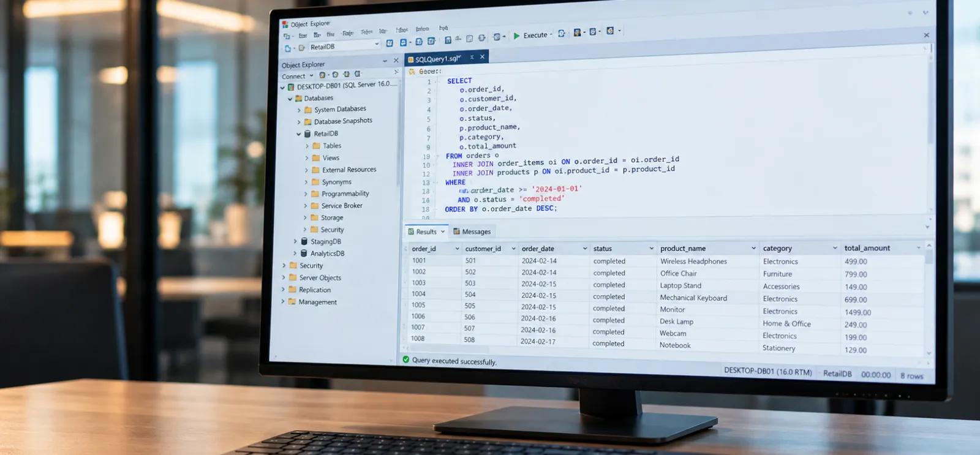Click the results grid vertical scrollbar
This screenshot has width=980, height=455.
(929, 298)
